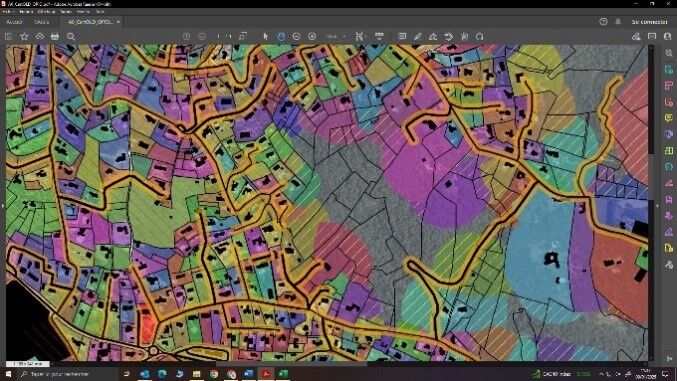677x381 pixels.
Task: Search tools using right pane magnifier
Action: coord(669,53)
